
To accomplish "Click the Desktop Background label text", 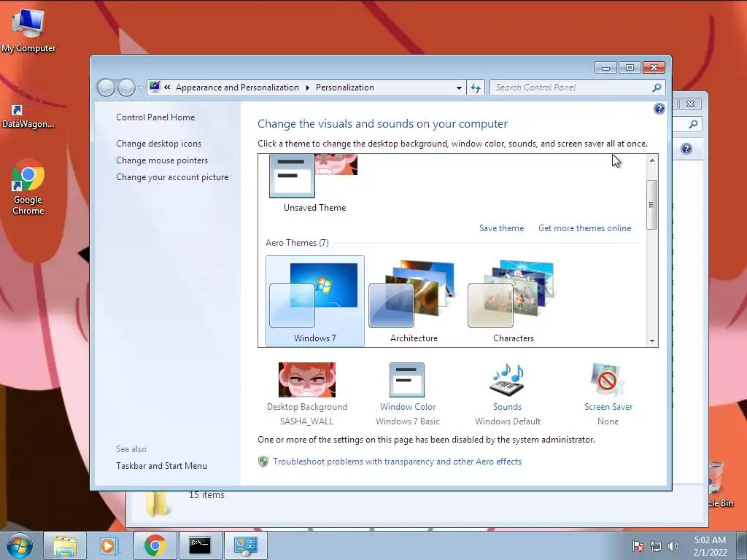I will (x=307, y=407).
